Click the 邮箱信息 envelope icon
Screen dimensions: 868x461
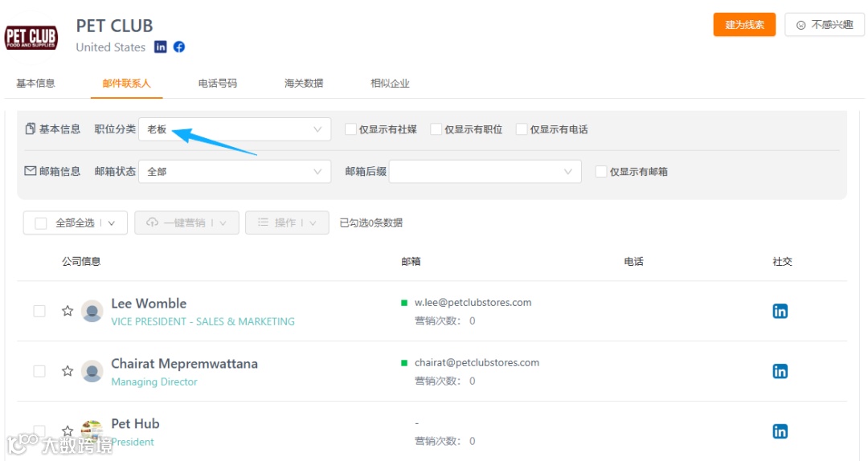pyautogui.click(x=31, y=171)
